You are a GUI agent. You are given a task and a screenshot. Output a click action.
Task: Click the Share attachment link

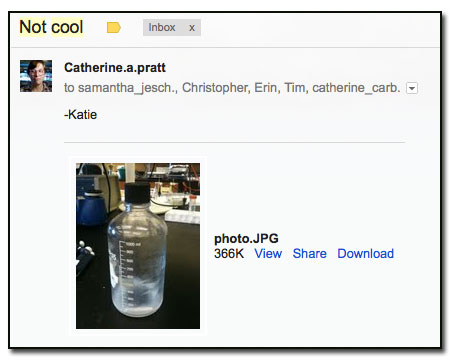point(310,254)
